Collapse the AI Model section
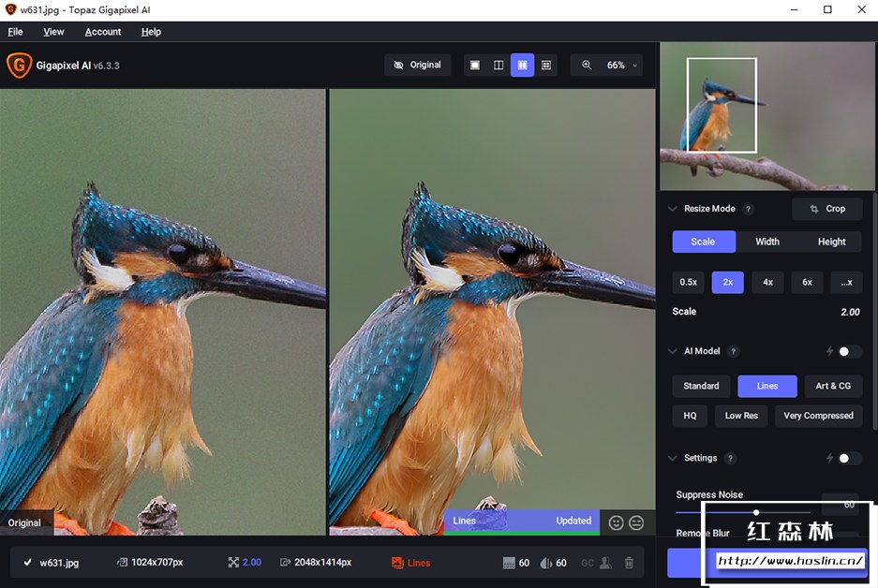 click(x=672, y=351)
